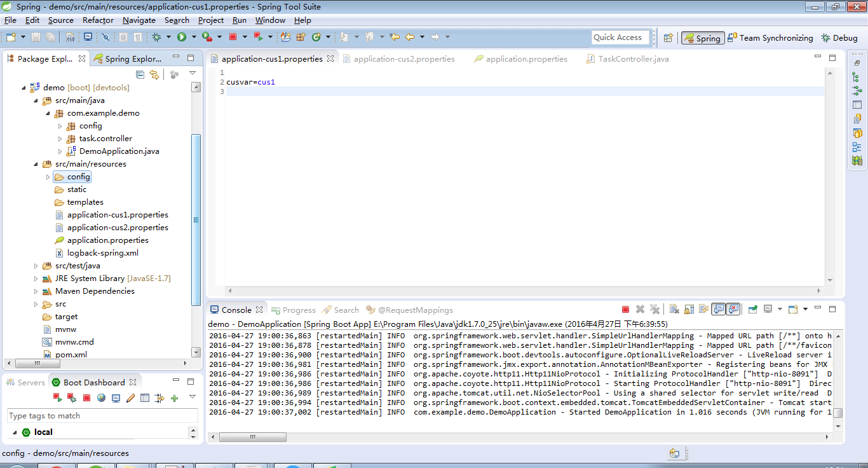Toggle Link with Editor in Package Explorer
The image size is (868, 468).
pos(154,74)
